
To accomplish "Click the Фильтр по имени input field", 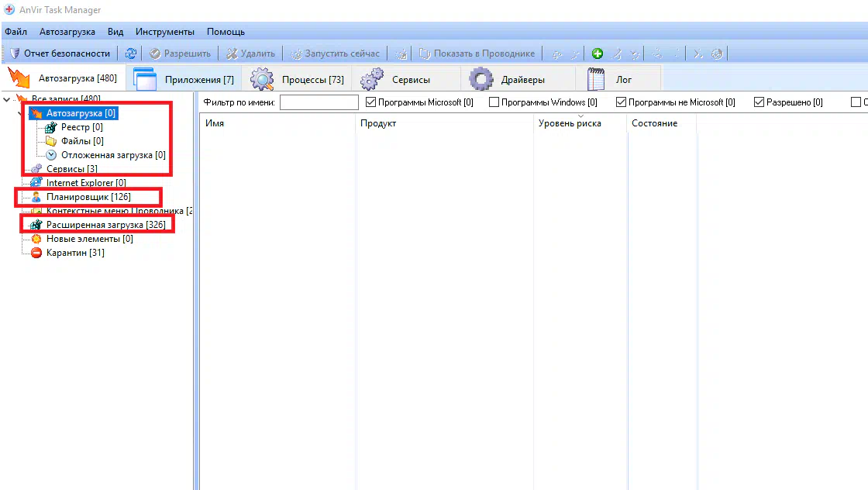I will pyautogui.click(x=319, y=102).
